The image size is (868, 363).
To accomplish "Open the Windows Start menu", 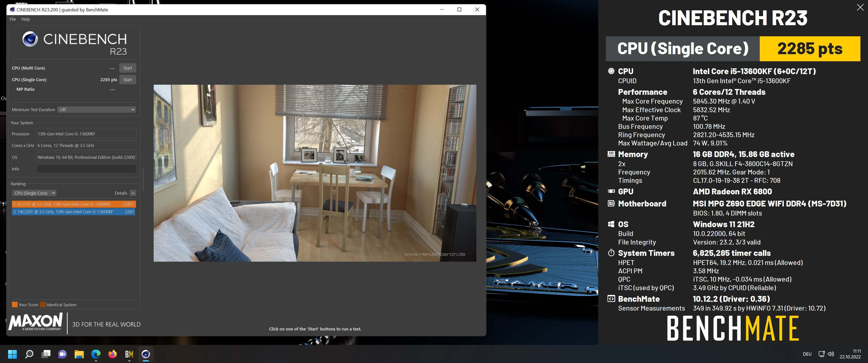I will click(x=12, y=354).
